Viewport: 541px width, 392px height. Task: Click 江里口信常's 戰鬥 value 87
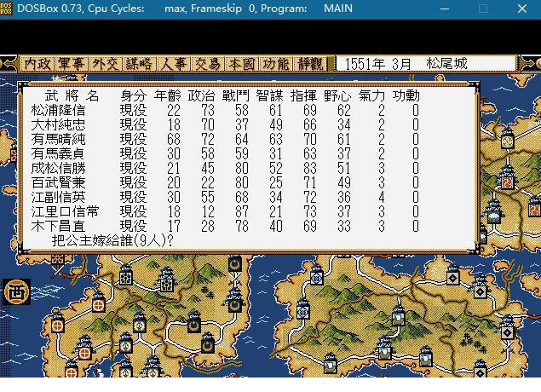(x=242, y=212)
